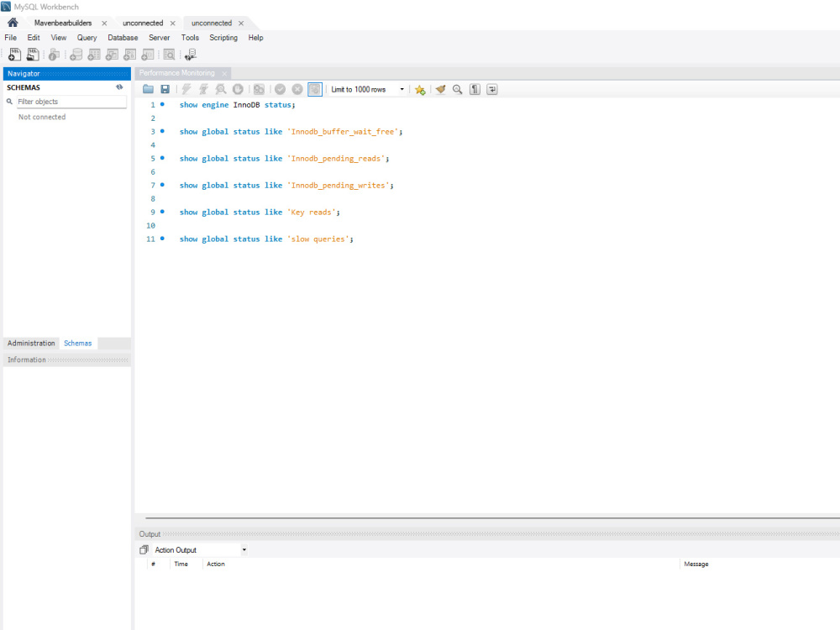840x630 pixels.
Task: Save the script to a file
Action: tap(165, 90)
